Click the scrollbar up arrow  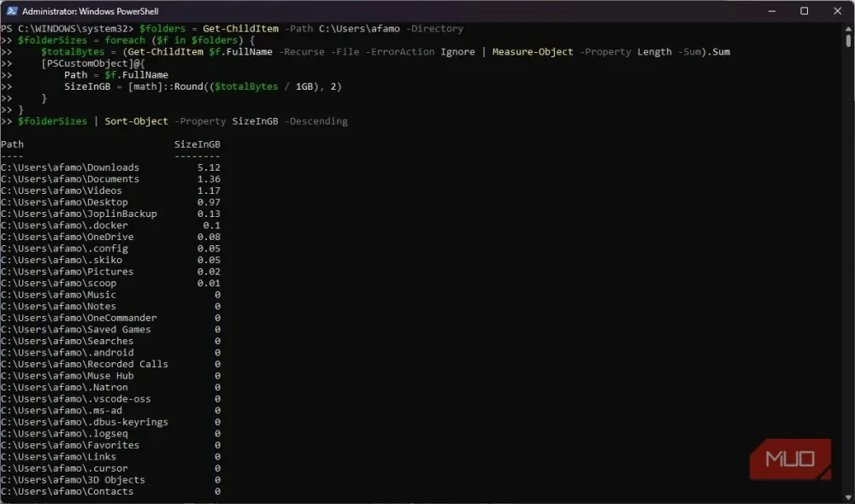click(x=848, y=28)
